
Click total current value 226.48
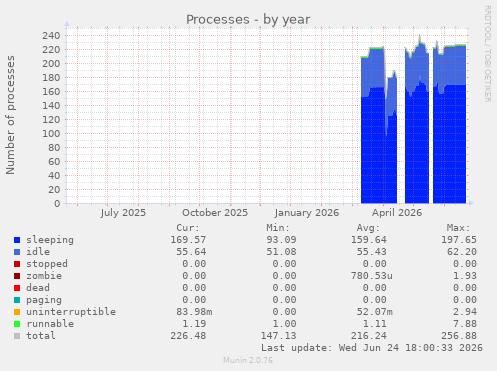(x=188, y=336)
